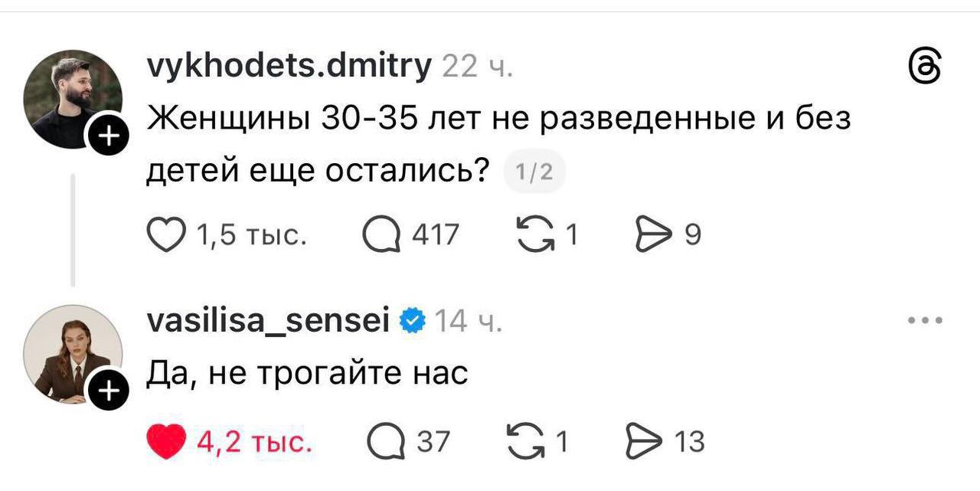980x491 pixels.
Task: Click the share arrow icon on the top post
Action: 655,234
